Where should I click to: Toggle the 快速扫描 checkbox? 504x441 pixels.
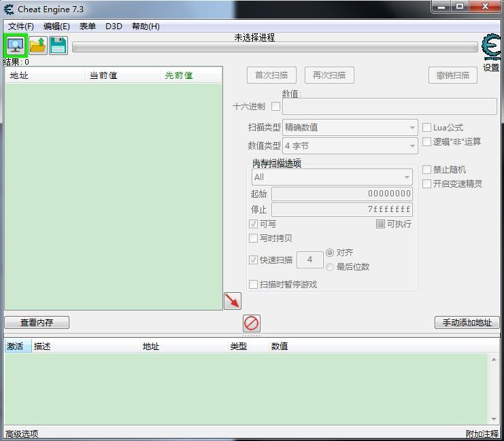coord(253,260)
